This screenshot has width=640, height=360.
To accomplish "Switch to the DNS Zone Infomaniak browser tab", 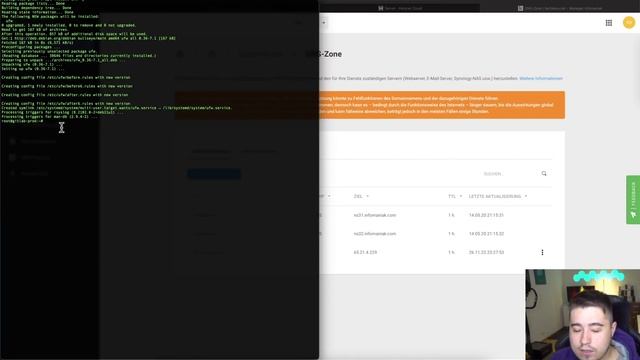I will 560,8.
